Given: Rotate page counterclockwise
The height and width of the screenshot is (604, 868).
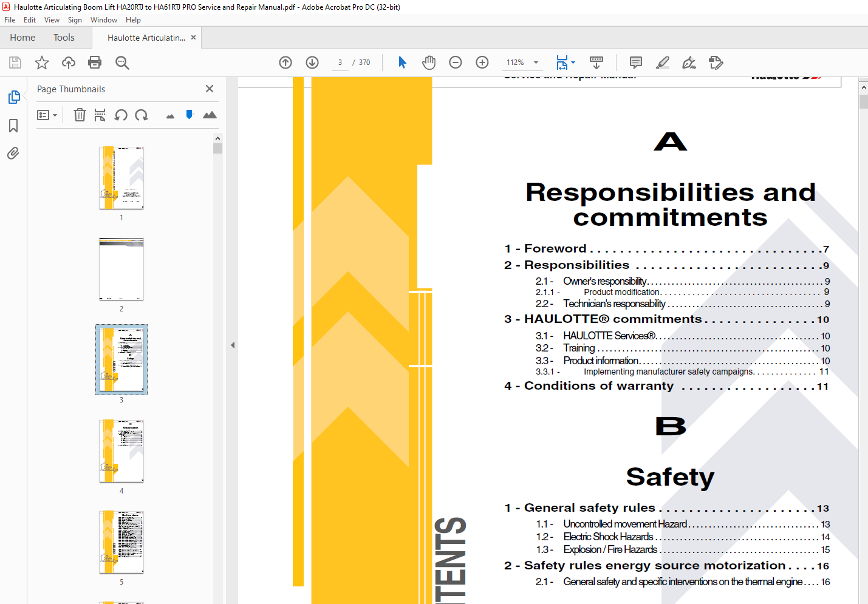Looking at the screenshot, I should point(121,115).
